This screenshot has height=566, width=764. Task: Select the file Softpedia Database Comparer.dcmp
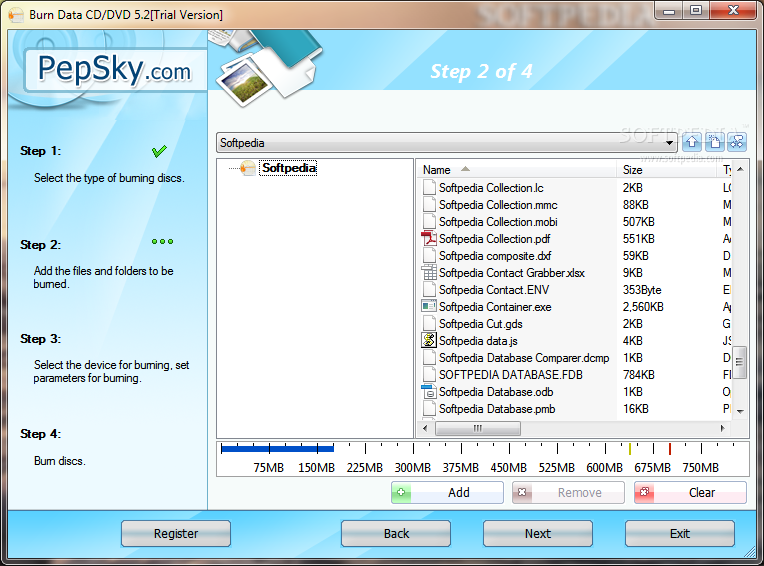[524, 358]
